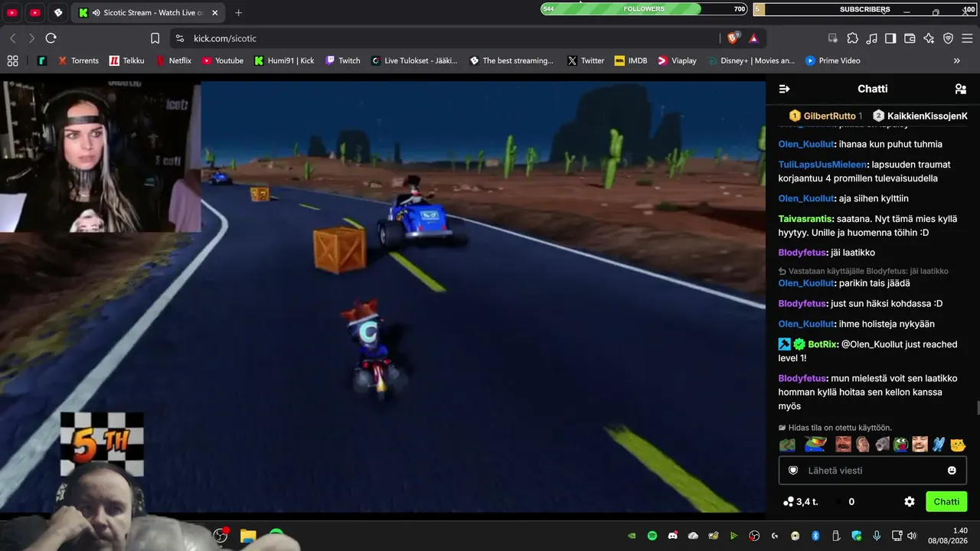The height and width of the screenshot is (551, 980).
Task: Open the Humi91 | Kick bookmark
Action: (x=285, y=60)
